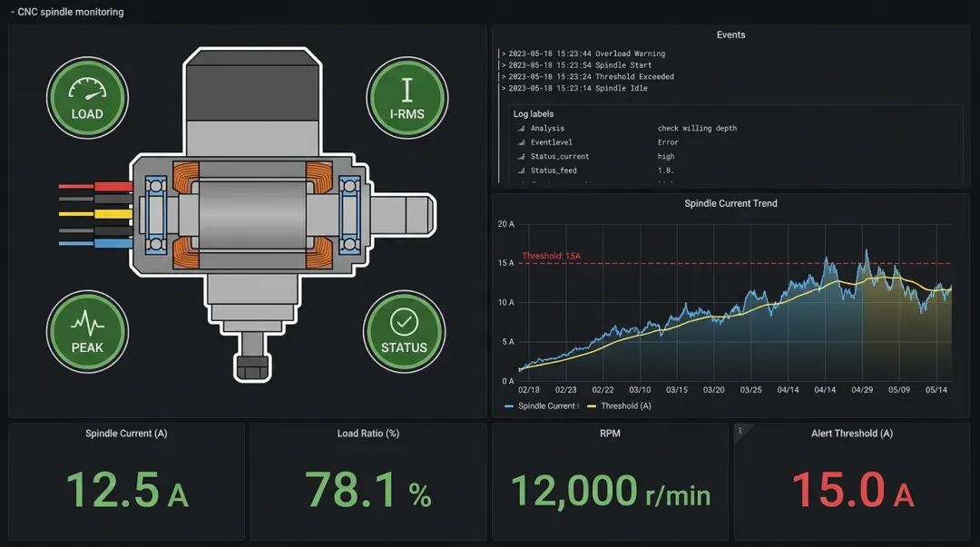980x547 pixels.
Task: Open stats icon beside Status_current label
Action: click(x=521, y=156)
